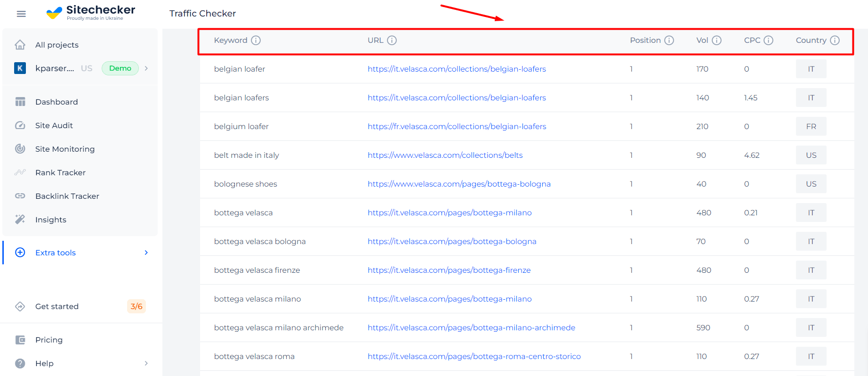Click the All projects home icon
This screenshot has height=376, width=868.
click(x=20, y=45)
